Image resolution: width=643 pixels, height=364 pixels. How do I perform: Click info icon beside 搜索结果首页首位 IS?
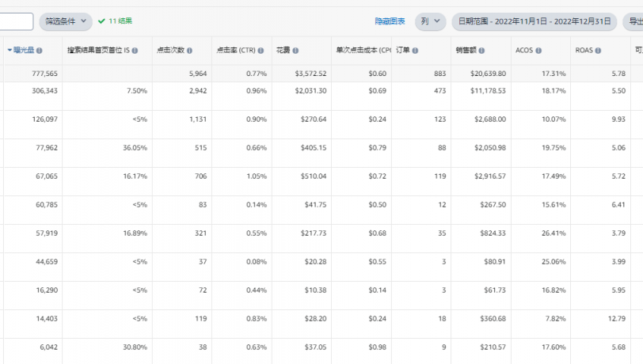click(135, 51)
